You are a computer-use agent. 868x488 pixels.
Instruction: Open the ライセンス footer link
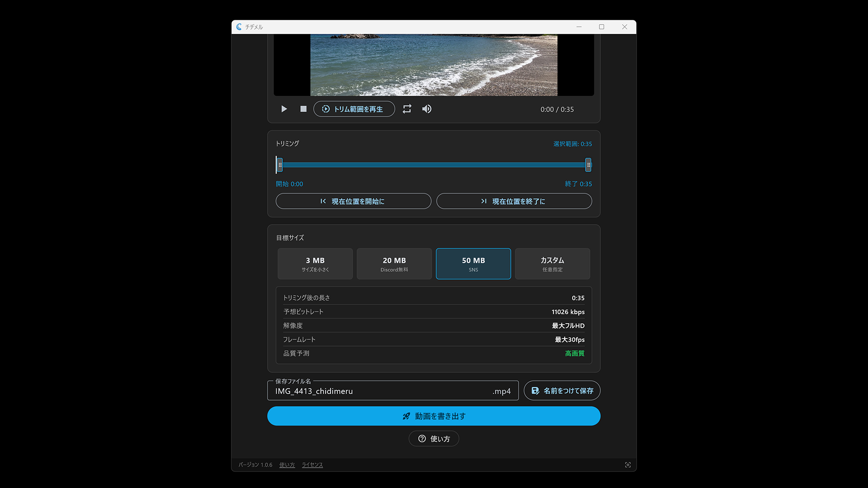click(x=312, y=465)
